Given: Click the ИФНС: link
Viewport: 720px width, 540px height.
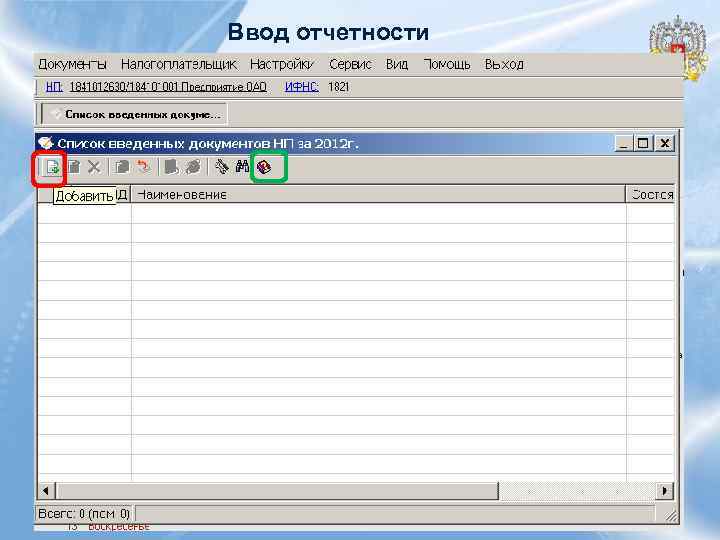Looking at the screenshot, I should pyautogui.click(x=302, y=87).
